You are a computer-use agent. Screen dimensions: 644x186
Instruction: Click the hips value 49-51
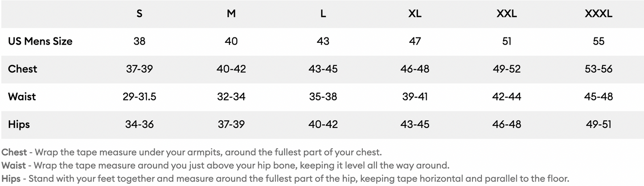pos(599,124)
